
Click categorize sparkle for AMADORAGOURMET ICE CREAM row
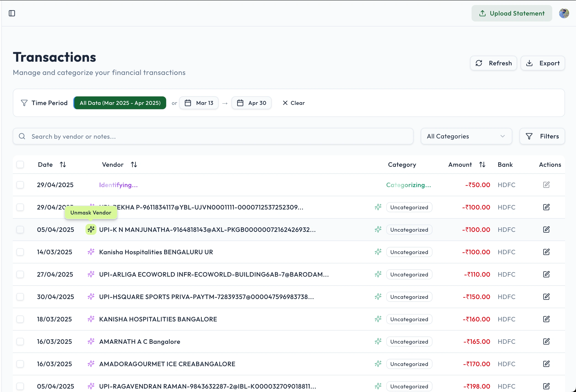point(378,364)
